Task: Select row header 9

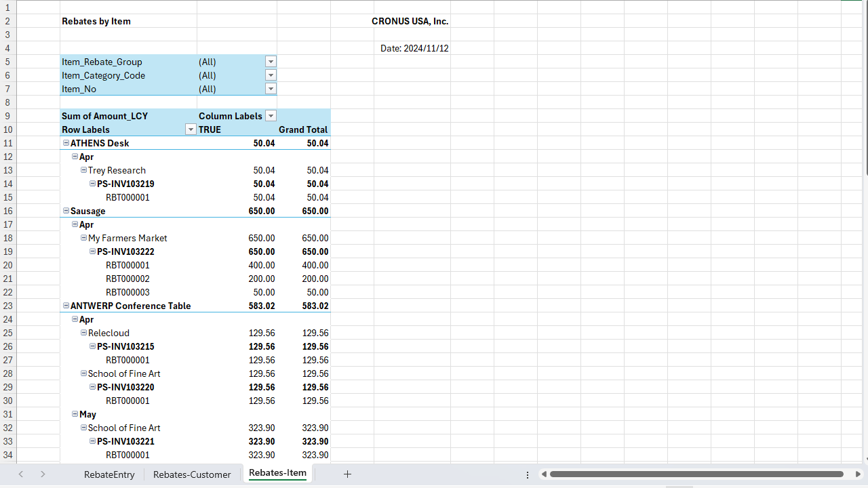Action: click(8, 116)
